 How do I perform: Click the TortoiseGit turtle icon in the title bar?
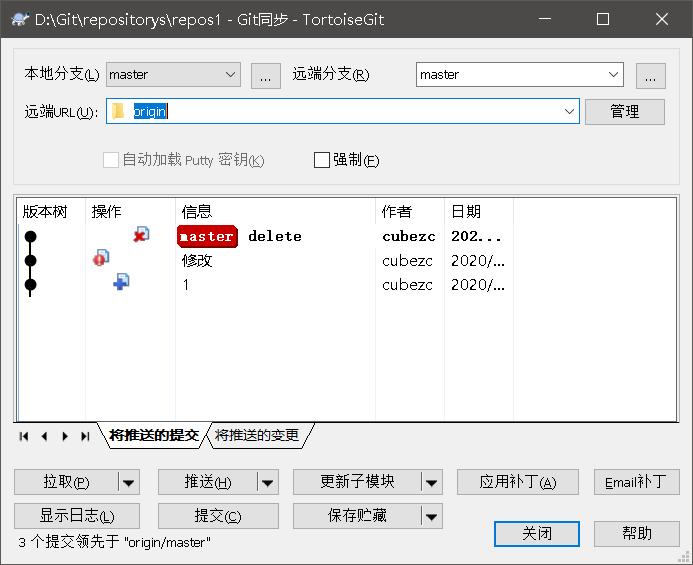[x=19, y=19]
